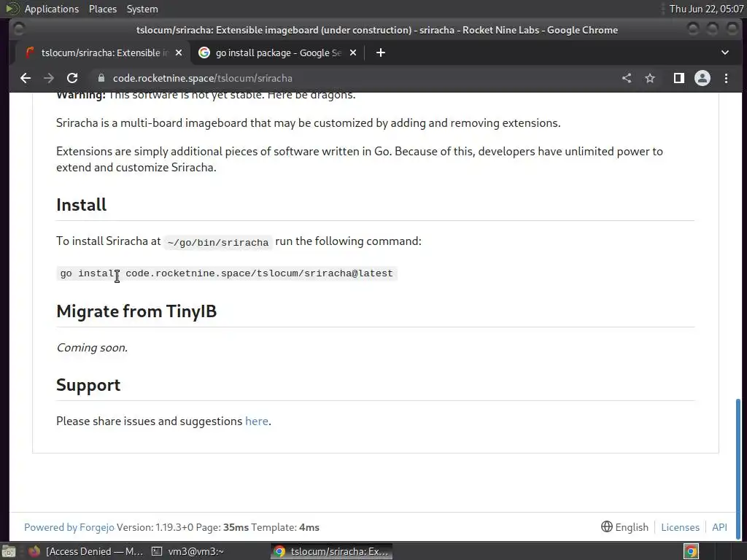747x560 pixels.
Task: Open the API footer link
Action: pyautogui.click(x=719, y=527)
